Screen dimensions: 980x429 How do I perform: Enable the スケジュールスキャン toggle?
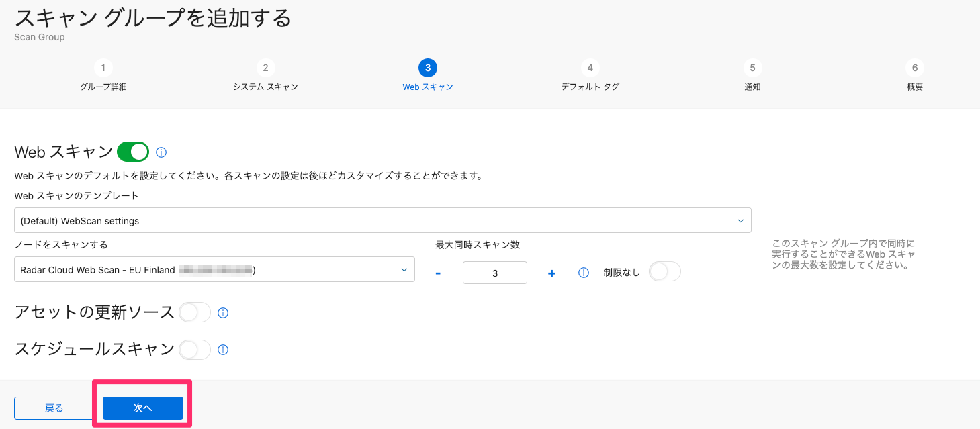coord(194,350)
